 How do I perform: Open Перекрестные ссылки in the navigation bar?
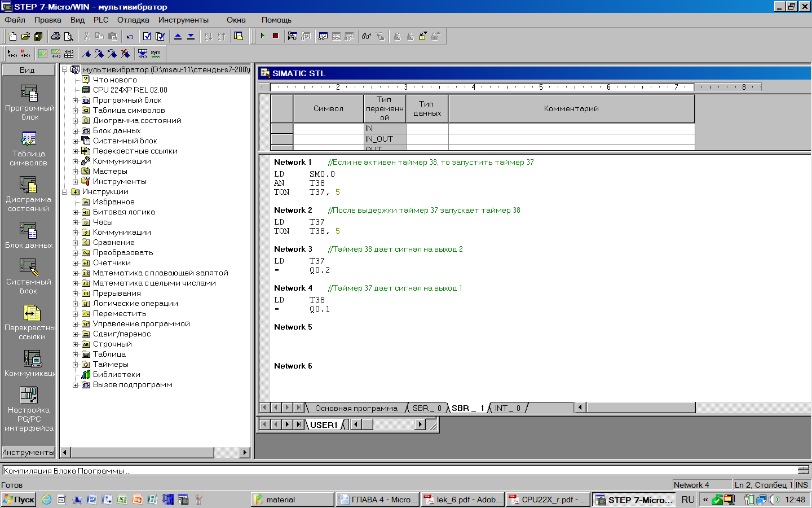pyautogui.click(x=29, y=322)
